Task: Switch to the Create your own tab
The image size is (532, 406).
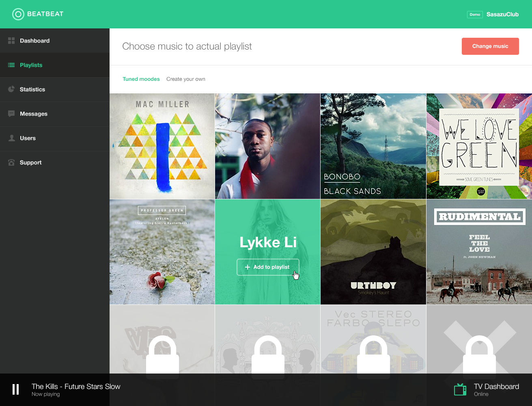Action: tap(186, 79)
